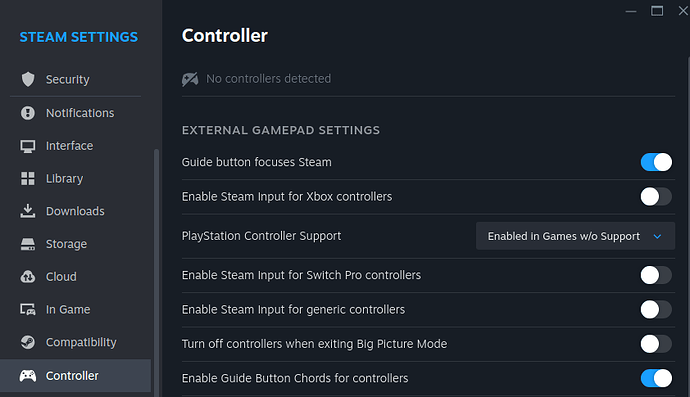
Task: Open the In Game settings section
Action: click(75, 310)
